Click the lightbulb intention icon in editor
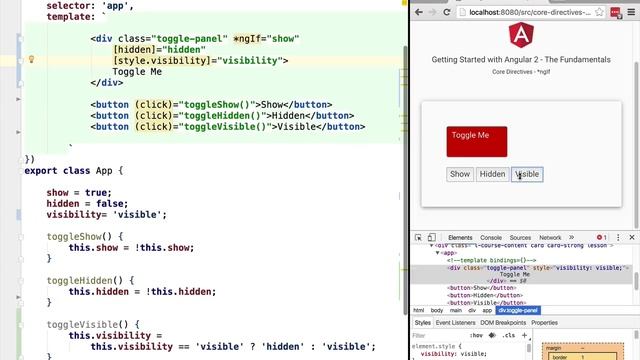The width and height of the screenshot is (640, 360). click(31, 60)
